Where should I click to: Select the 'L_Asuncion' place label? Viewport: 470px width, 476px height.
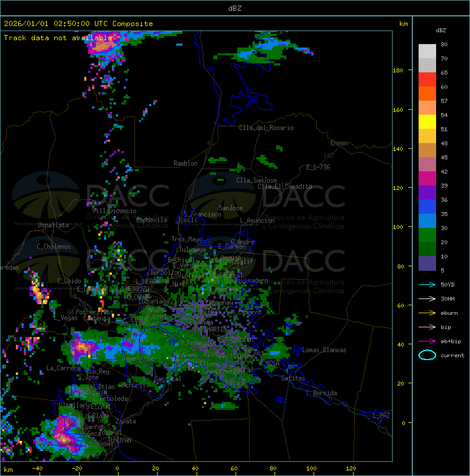coord(257,220)
